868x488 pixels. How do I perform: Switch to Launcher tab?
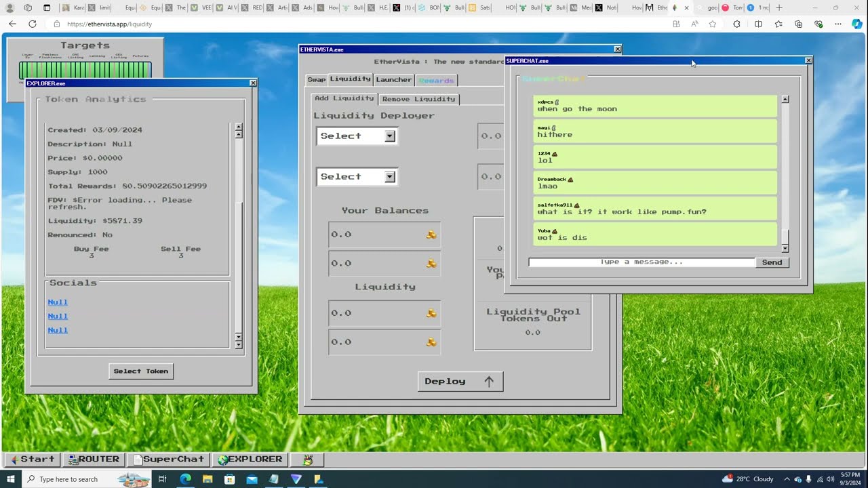(x=394, y=80)
